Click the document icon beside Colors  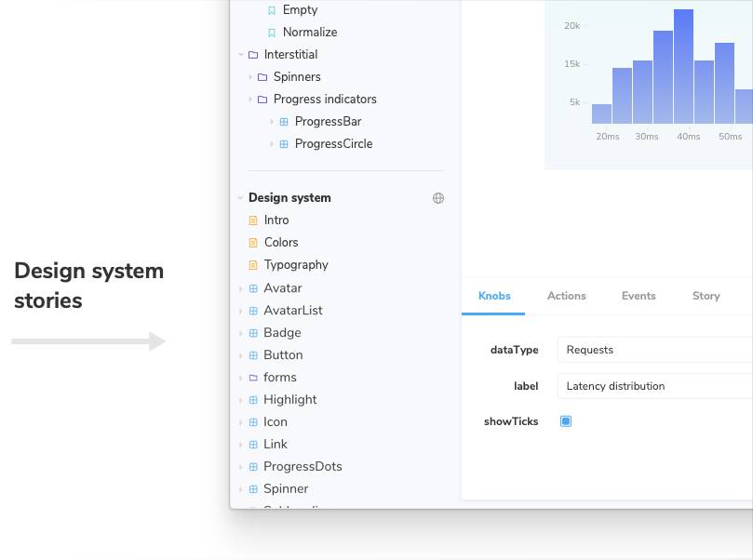pyautogui.click(x=251, y=242)
